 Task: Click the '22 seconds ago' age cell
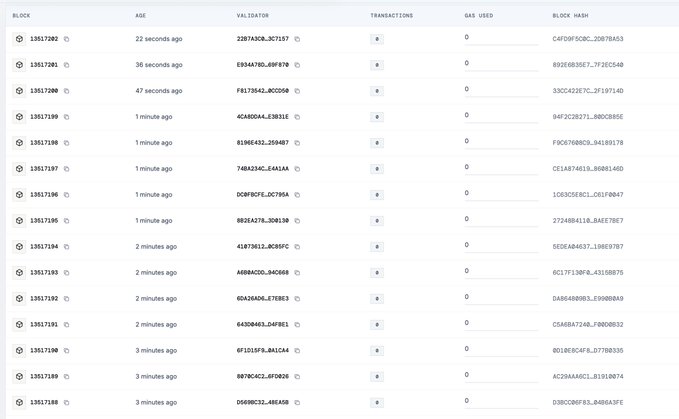click(159, 39)
